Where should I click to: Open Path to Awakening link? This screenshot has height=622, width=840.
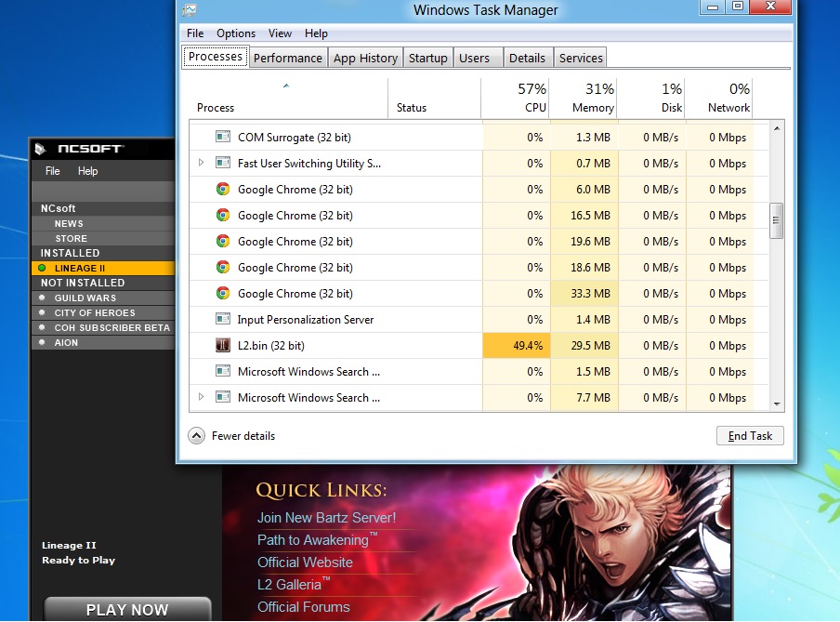(x=317, y=539)
